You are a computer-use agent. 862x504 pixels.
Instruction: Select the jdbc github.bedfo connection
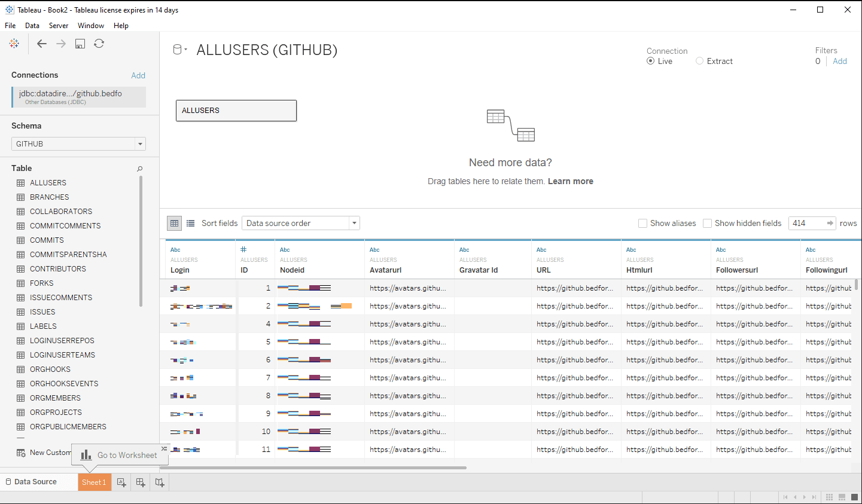click(x=78, y=97)
